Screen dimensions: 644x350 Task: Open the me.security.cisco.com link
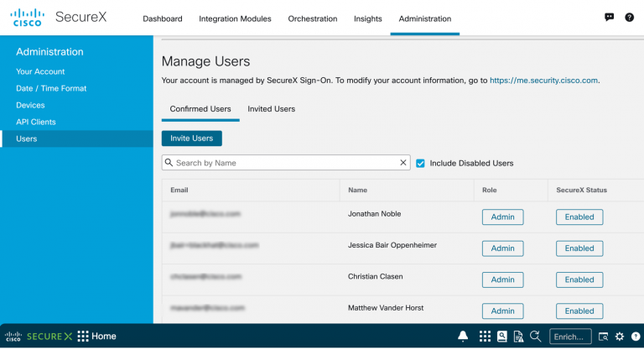[543, 81]
